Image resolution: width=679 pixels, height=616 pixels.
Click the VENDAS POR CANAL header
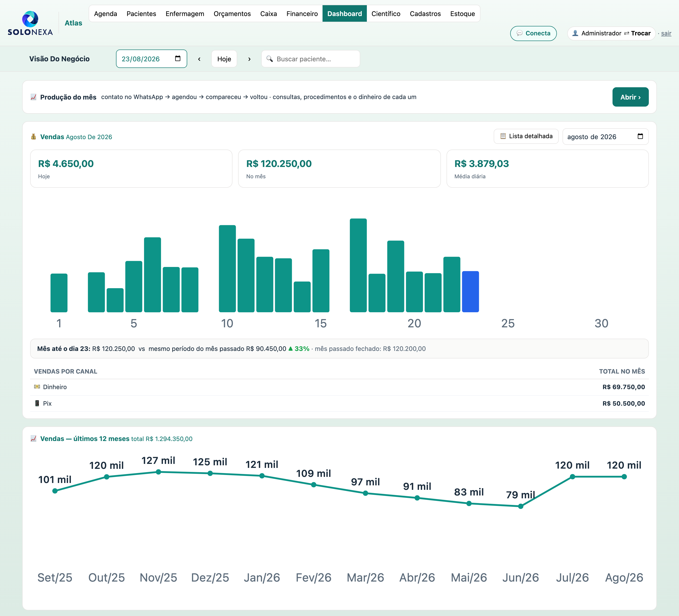[x=65, y=371]
